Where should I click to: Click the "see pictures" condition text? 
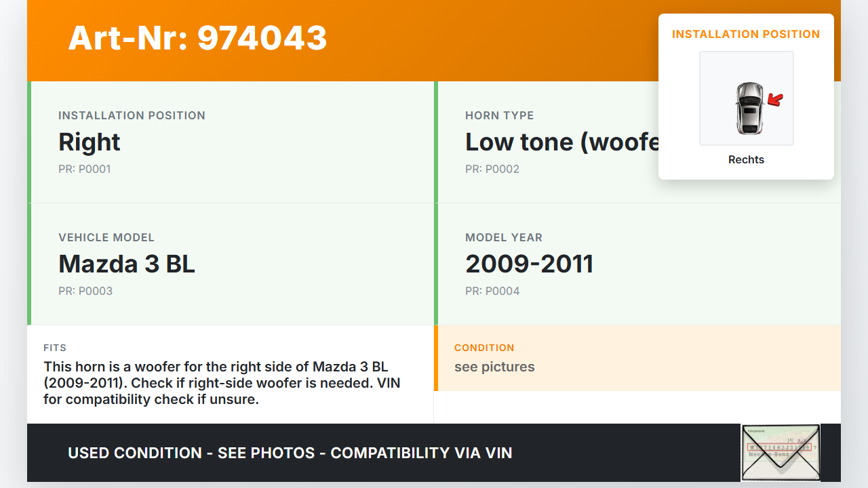[494, 367]
